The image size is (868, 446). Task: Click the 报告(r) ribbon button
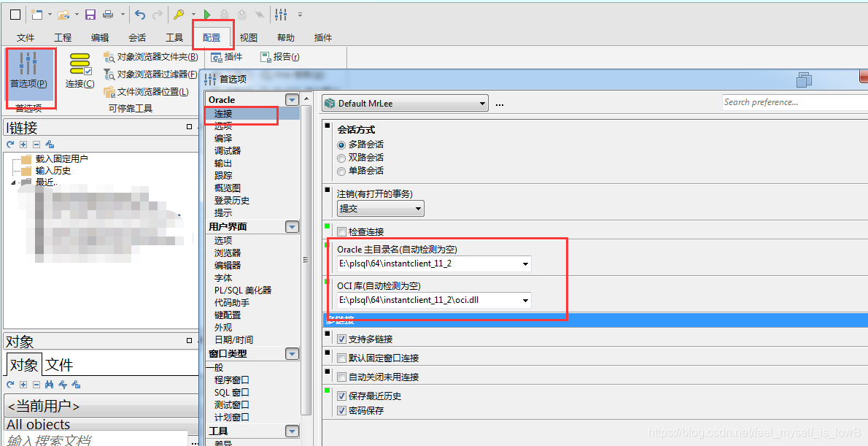coord(279,56)
